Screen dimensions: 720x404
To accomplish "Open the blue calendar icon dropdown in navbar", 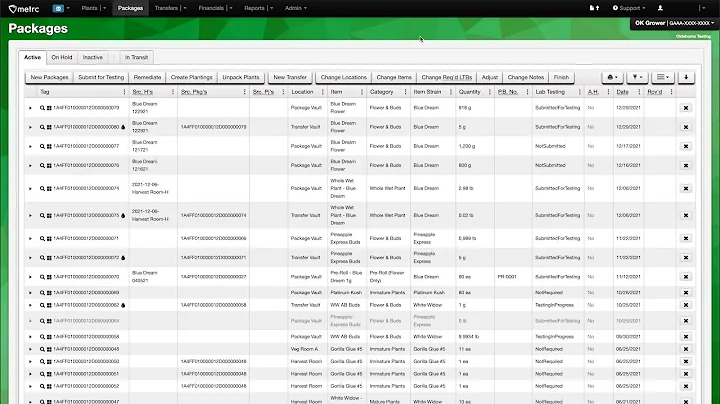I will coord(61,8).
